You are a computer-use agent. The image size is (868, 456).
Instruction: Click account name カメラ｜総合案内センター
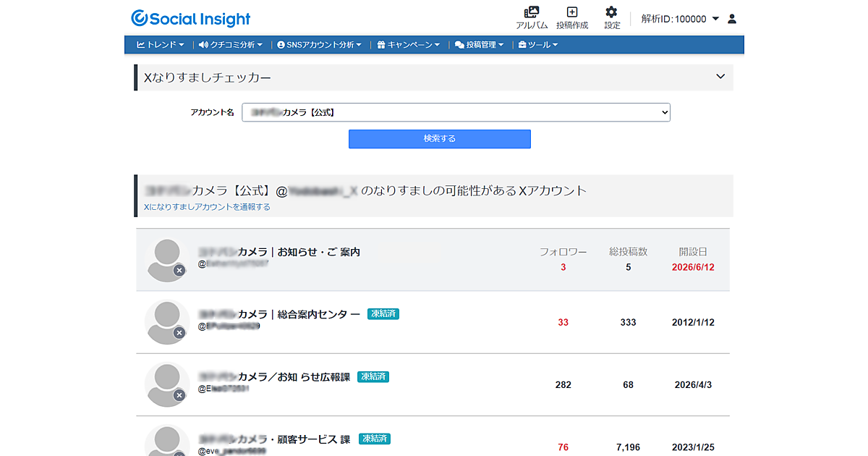point(279,314)
